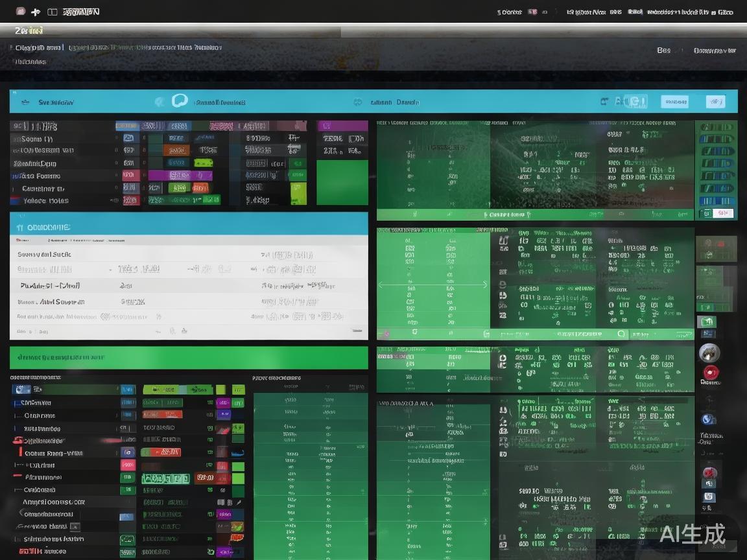The image size is (747, 560).
Task: Click the blue circular icon in the right sidebar
Action: pos(708,419)
